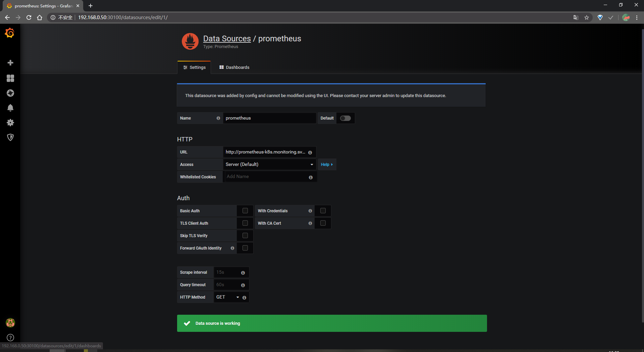The width and height of the screenshot is (644, 352).
Task: Open the Grafana home logo
Action: [10, 33]
